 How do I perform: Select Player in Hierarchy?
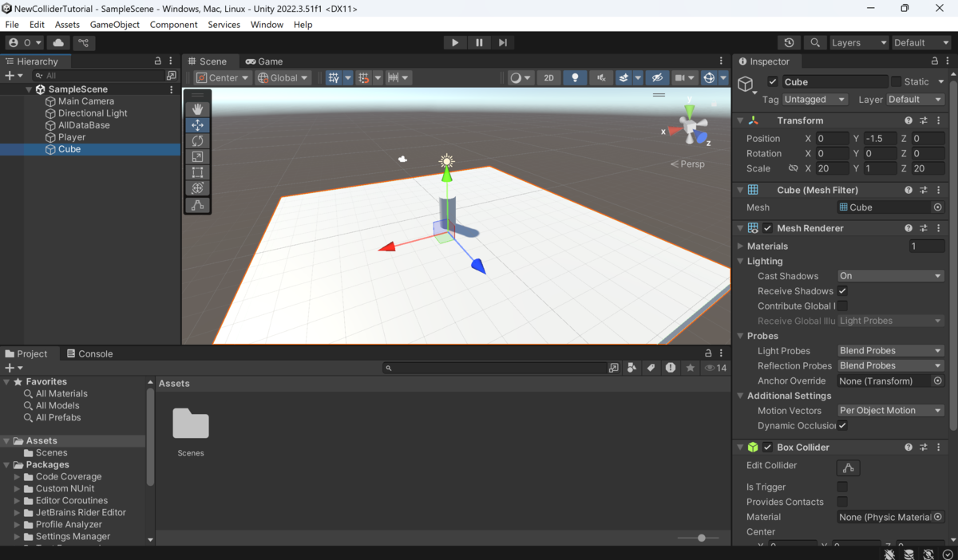(x=72, y=137)
